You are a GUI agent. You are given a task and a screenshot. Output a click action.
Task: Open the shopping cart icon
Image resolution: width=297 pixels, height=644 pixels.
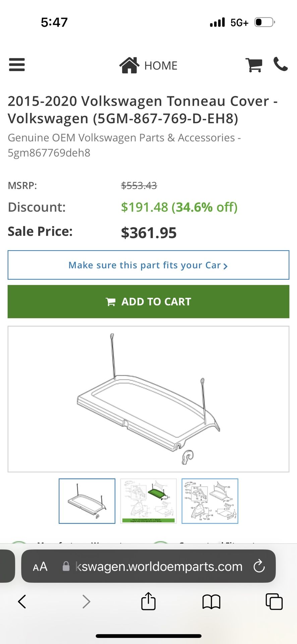click(254, 65)
